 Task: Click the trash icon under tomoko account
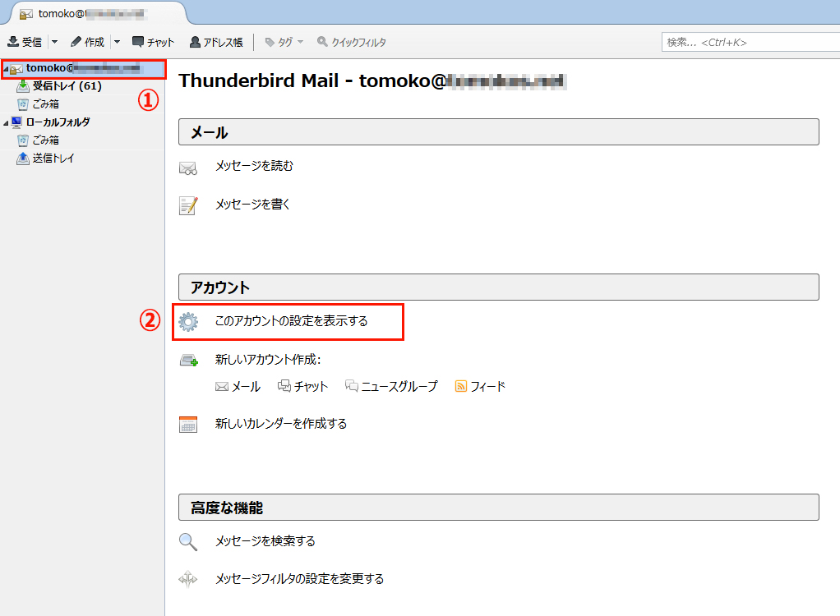pyautogui.click(x=22, y=103)
